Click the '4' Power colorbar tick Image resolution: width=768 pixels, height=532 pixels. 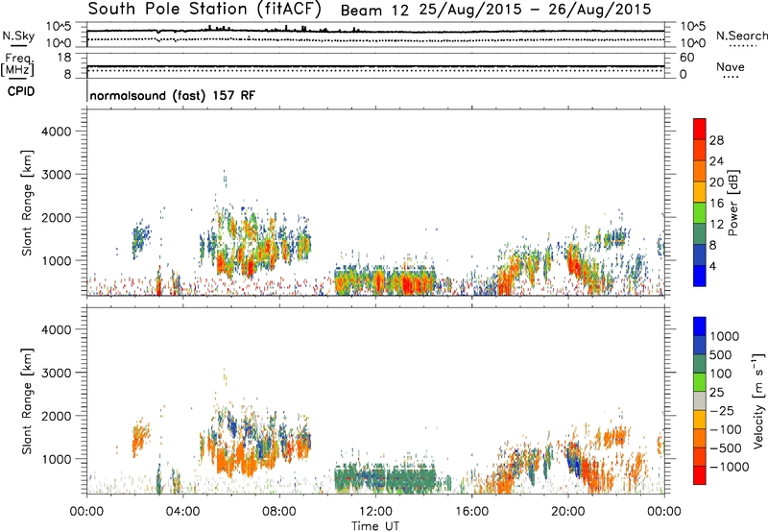click(712, 267)
